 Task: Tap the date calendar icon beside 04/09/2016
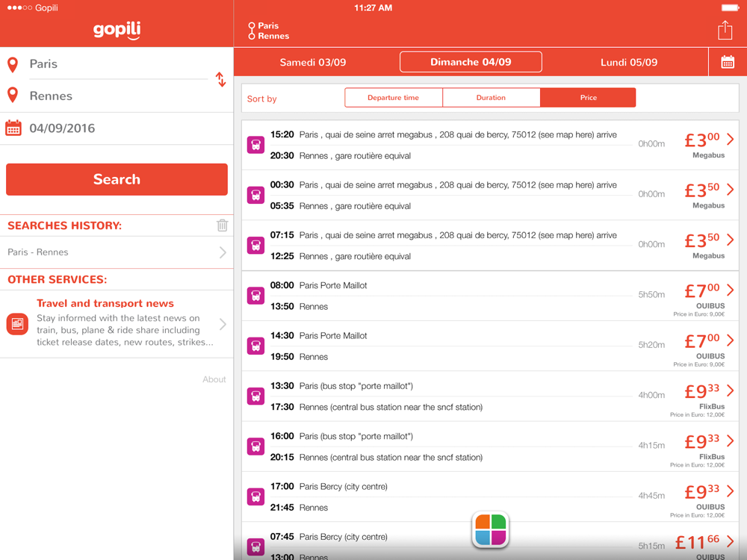point(13,128)
